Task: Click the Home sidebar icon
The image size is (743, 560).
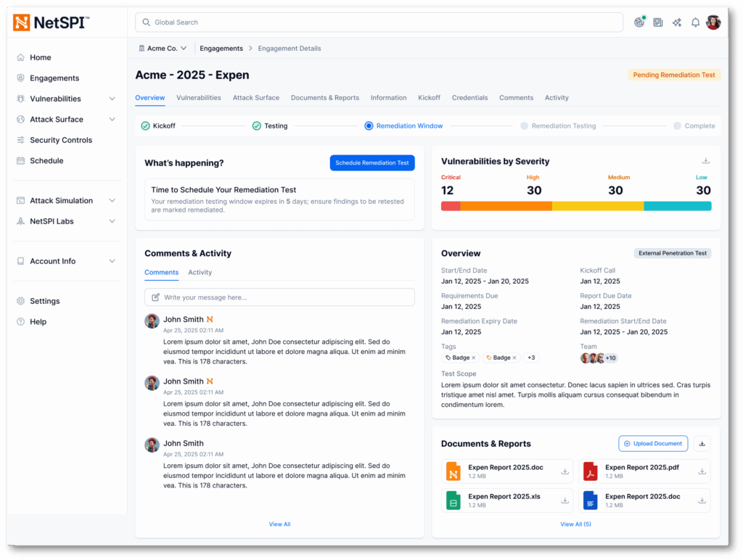Action: (20, 57)
